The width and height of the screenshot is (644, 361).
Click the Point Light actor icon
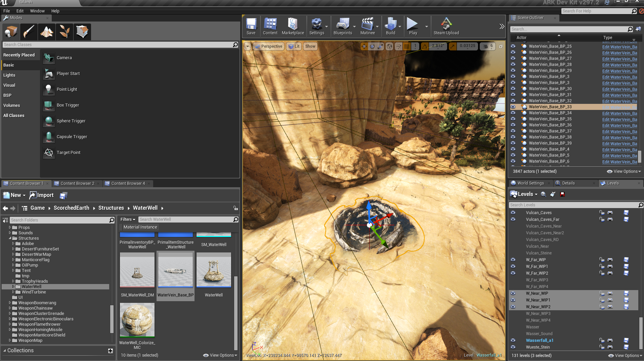tap(49, 89)
